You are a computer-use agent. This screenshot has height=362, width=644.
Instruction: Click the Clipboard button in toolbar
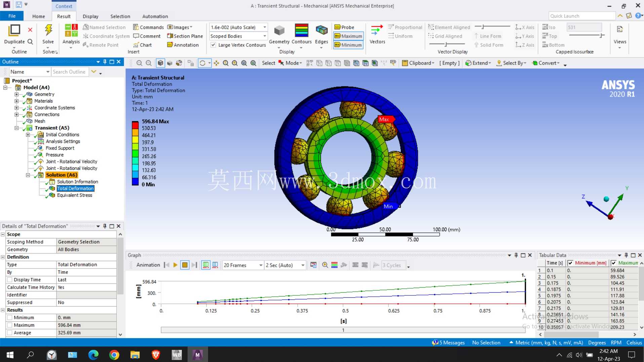click(x=418, y=63)
